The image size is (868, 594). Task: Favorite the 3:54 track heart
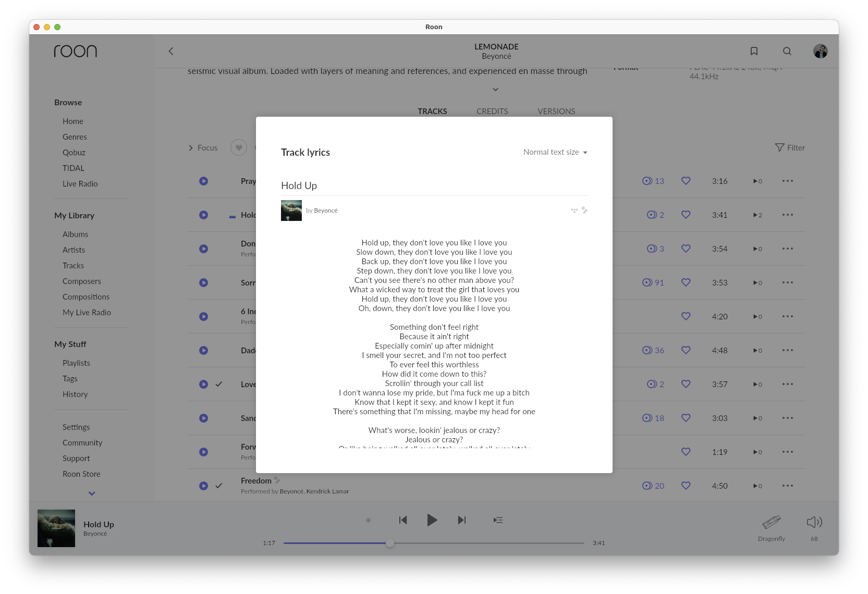click(686, 249)
